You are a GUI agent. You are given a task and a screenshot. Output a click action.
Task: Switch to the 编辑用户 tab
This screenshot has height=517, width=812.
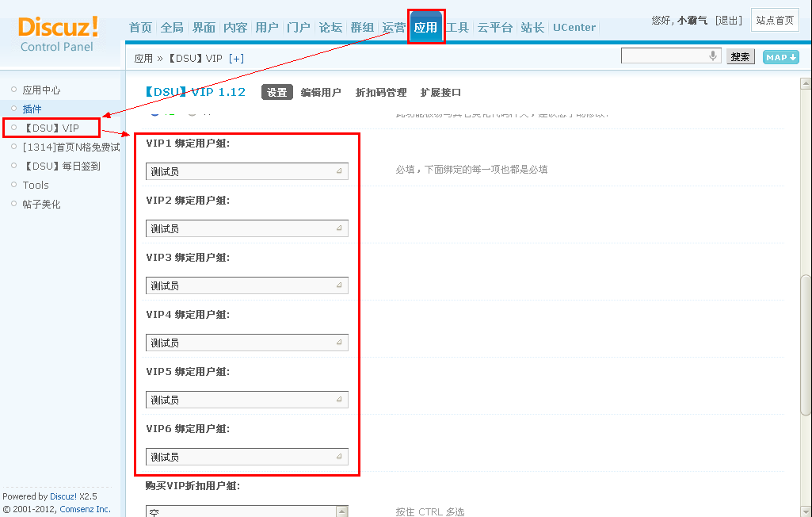click(x=321, y=92)
